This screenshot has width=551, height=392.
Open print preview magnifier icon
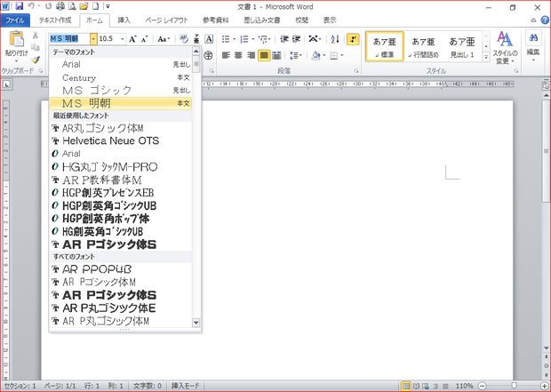[x=72, y=6]
